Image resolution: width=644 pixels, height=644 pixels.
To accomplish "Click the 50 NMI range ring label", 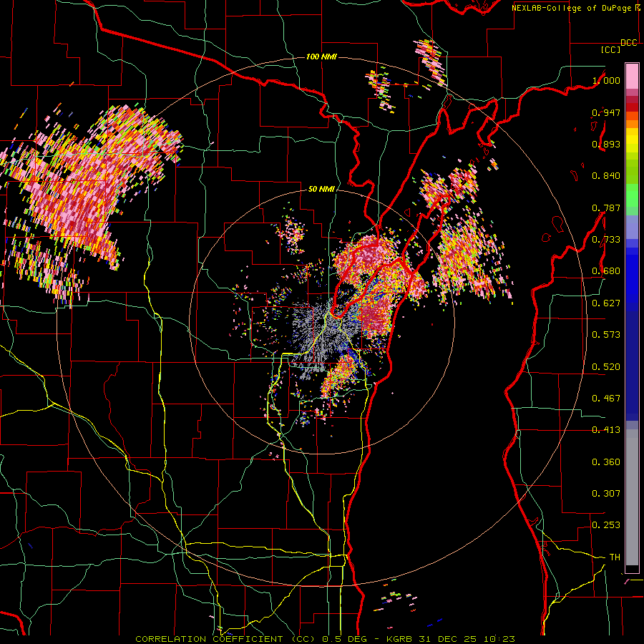I will coord(321,189).
